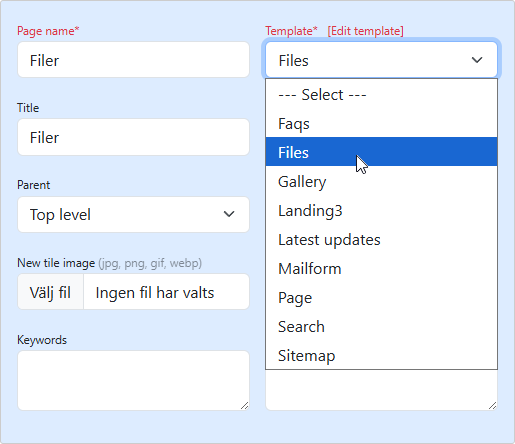The width and height of the screenshot is (515, 444).
Task: Select Files template option
Action: pos(381,152)
